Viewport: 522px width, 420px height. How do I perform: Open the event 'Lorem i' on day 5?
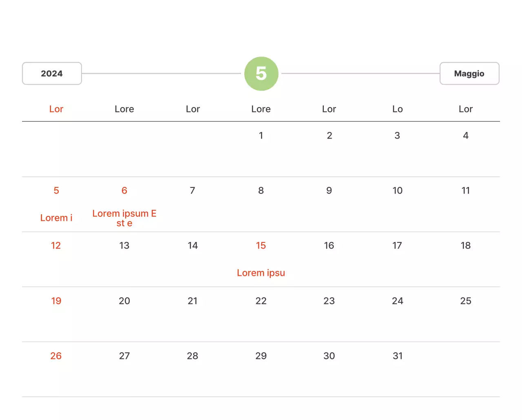tap(56, 218)
